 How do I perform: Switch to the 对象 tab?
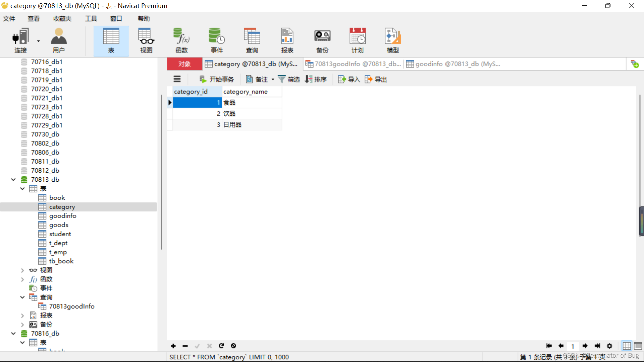[x=184, y=64]
